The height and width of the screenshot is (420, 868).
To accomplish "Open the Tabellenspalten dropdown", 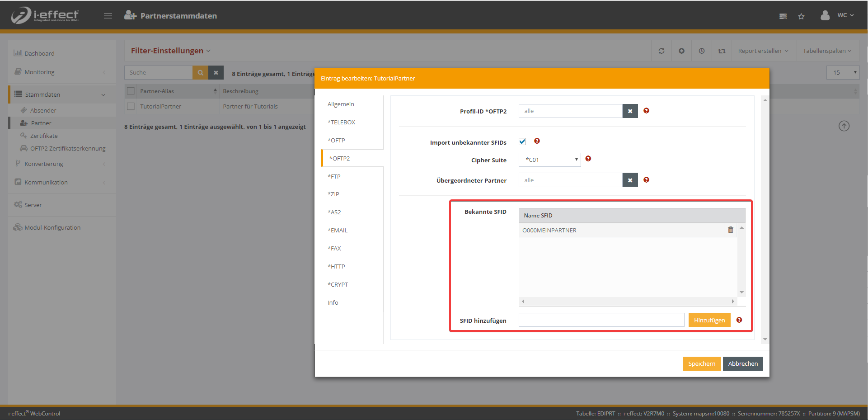I will point(826,51).
